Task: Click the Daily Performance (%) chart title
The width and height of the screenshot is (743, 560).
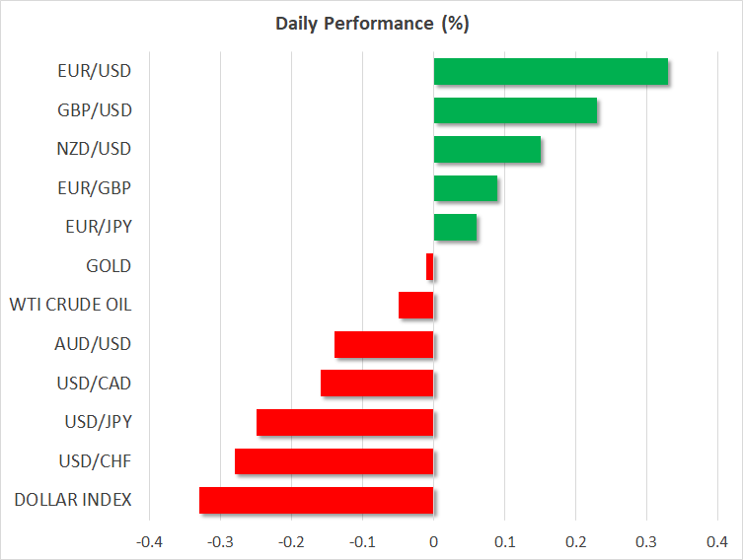Action: 371,24
